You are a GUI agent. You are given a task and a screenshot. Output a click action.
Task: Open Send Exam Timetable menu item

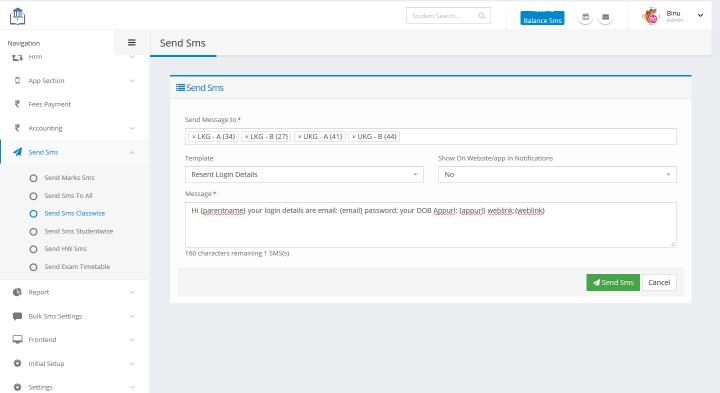pyautogui.click(x=77, y=267)
